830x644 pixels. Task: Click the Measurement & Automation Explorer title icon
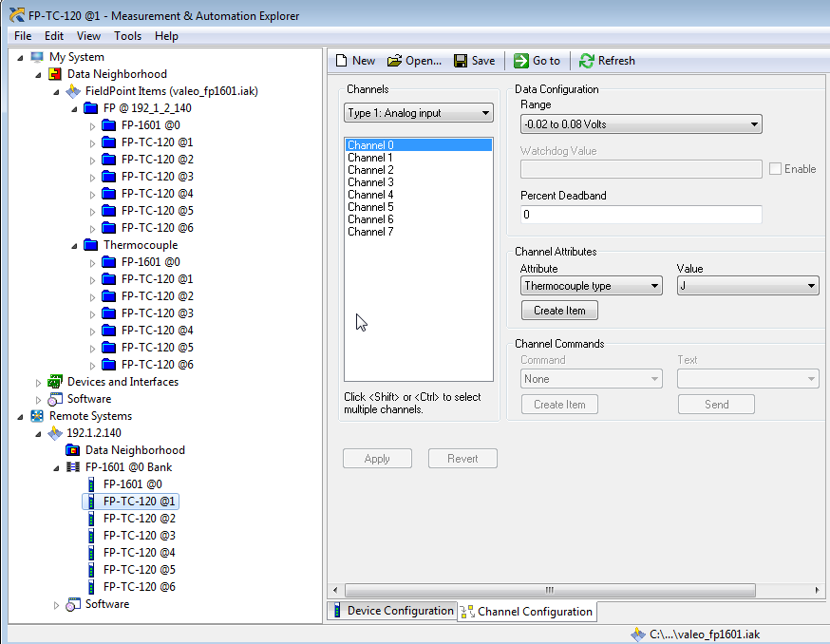(17, 15)
